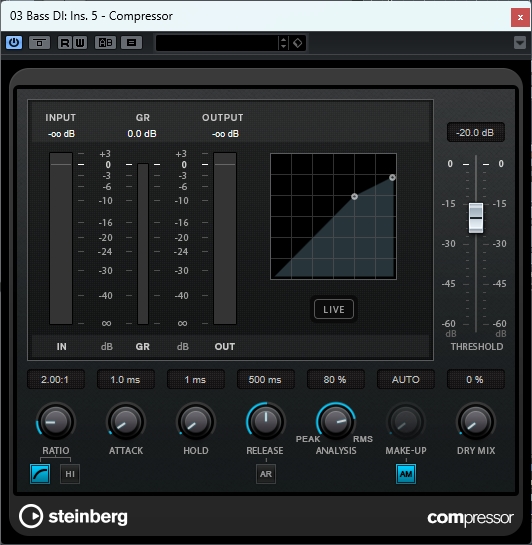This screenshot has height=545, width=532.
Task: Click the threshold point on the compression curve
Action: pyautogui.click(x=354, y=196)
